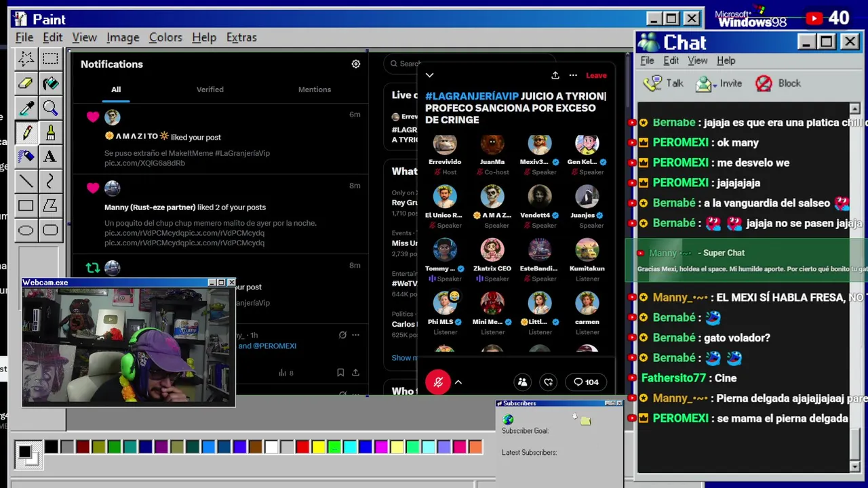
Task: Click the foreground/background color indicator box
Action: pyautogui.click(x=27, y=454)
